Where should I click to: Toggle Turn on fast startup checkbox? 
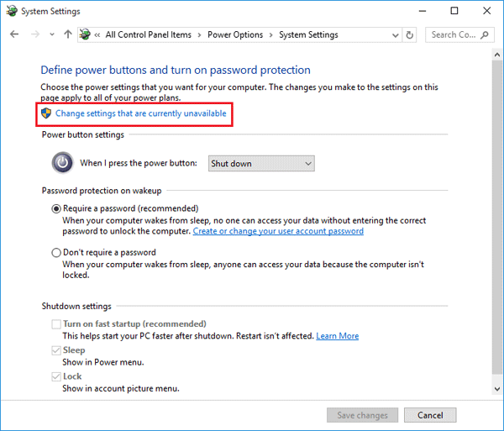click(56, 324)
